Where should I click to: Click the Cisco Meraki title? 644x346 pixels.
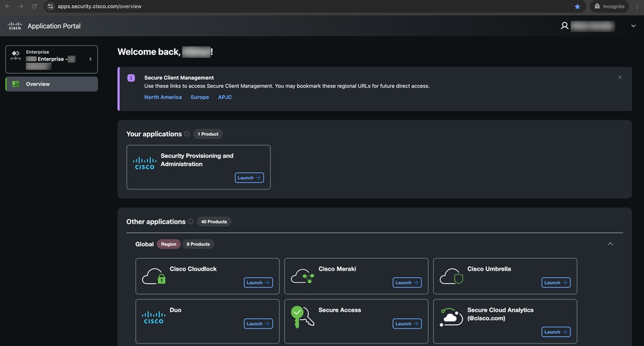click(x=337, y=269)
